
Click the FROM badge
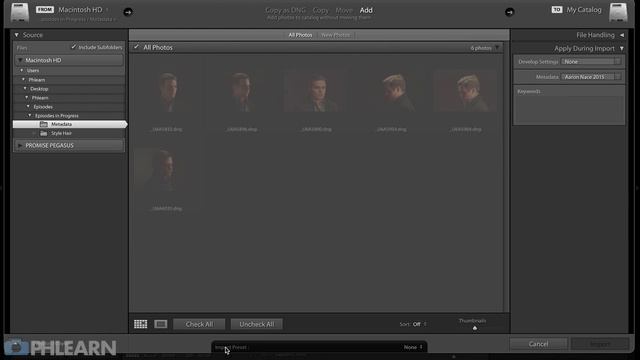[44, 10]
